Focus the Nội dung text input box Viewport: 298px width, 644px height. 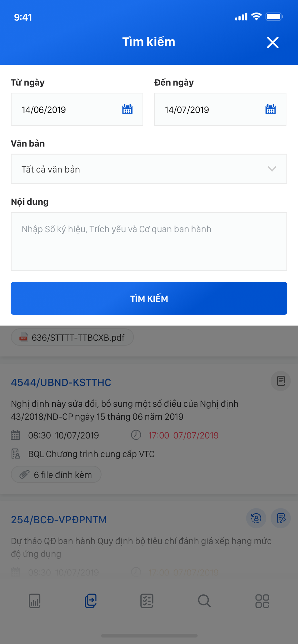coord(149,241)
